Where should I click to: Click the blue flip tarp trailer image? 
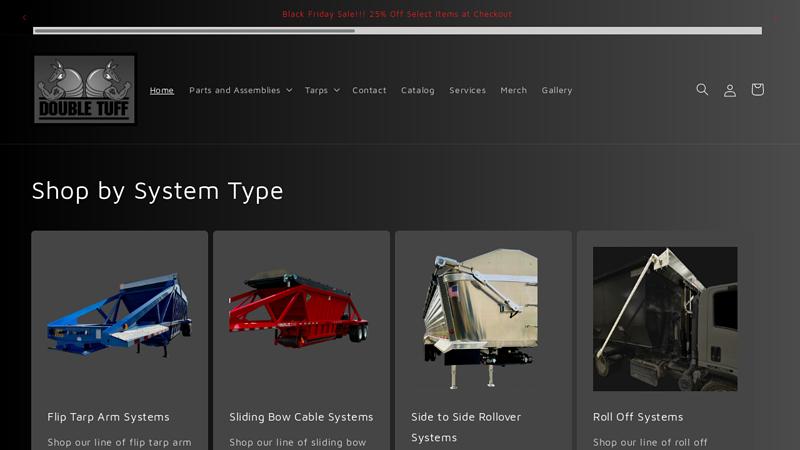coord(119,316)
